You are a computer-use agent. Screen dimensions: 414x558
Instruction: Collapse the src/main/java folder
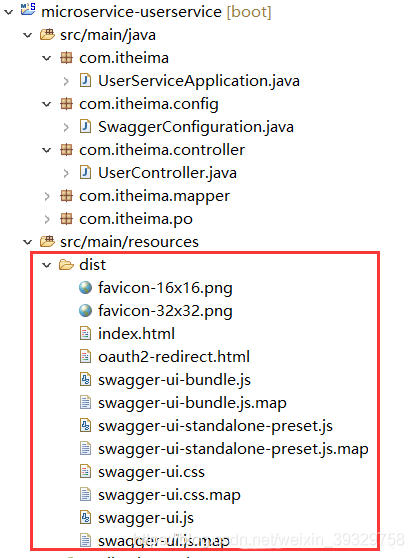(x=27, y=35)
